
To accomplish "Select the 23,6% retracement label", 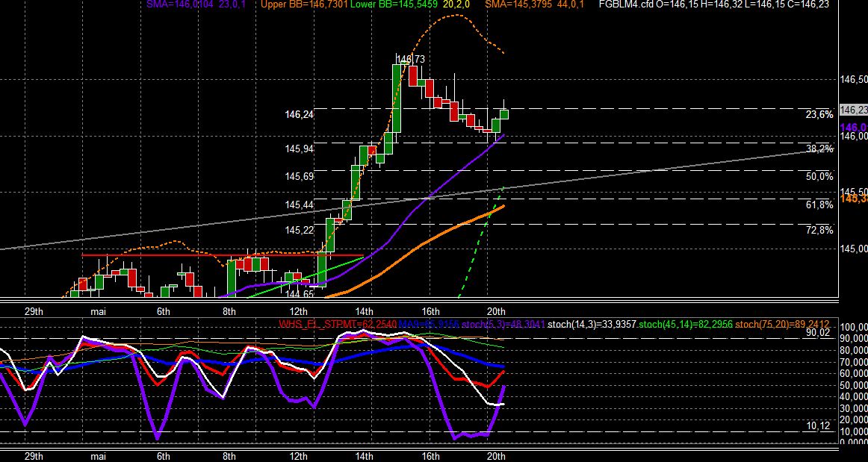I will (x=819, y=114).
